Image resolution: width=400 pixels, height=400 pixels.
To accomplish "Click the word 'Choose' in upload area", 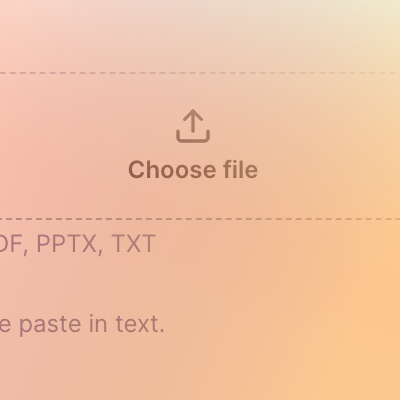I will pyautogui.click(x=172, y=170).
